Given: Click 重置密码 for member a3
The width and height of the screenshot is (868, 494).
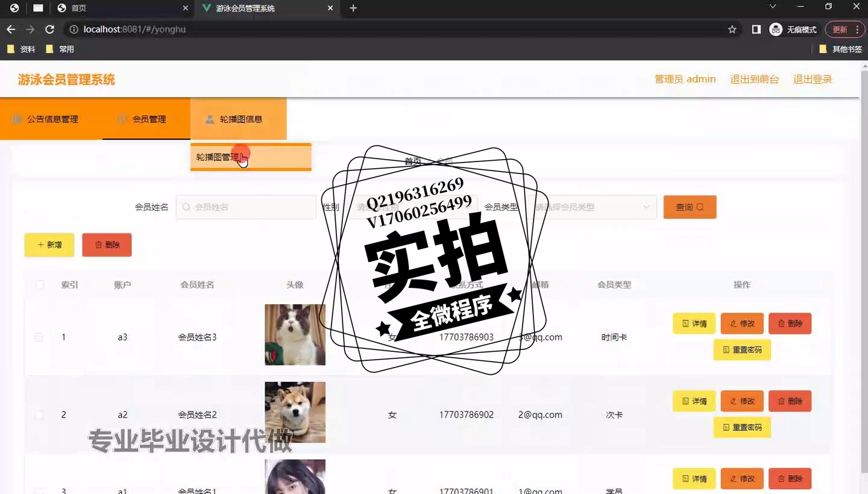Looking at the screenshot, I should 742,350.
